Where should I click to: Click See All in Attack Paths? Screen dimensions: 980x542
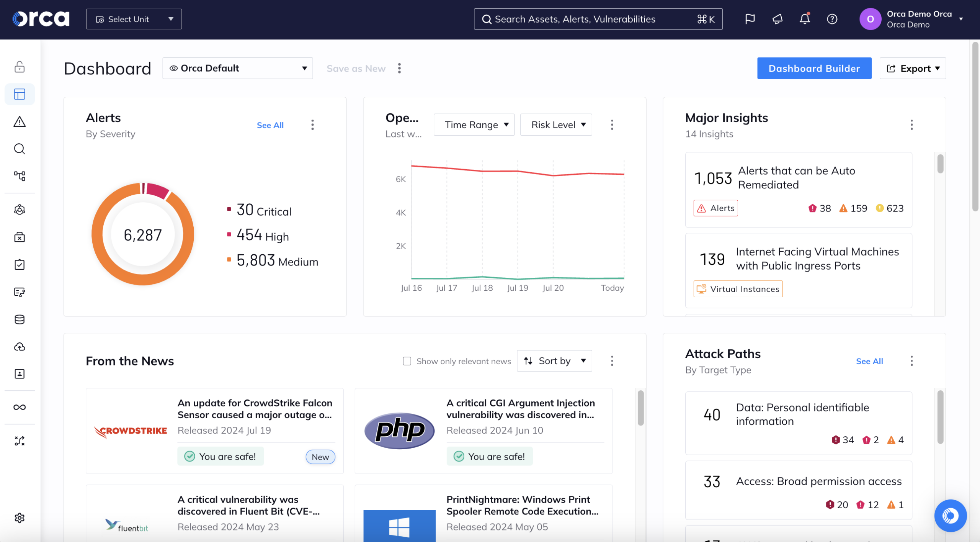coord(869,361)
